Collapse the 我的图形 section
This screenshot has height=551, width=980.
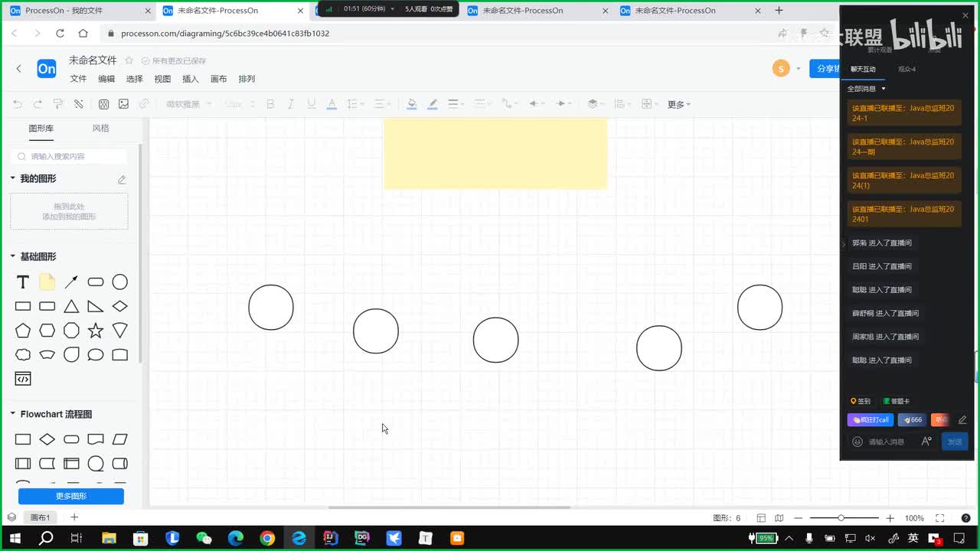[x=12, y=178]
